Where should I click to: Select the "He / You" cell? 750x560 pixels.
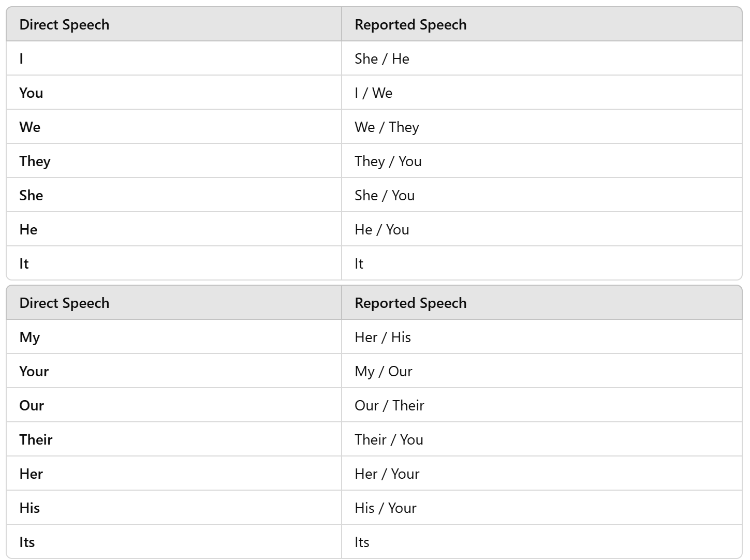[x=382, y=229]
